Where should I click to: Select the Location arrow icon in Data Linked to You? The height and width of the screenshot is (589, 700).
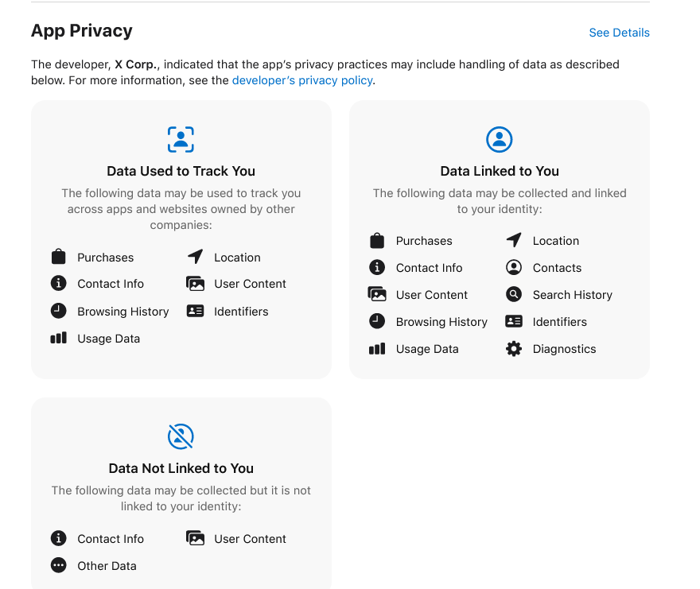pos(515,240)
